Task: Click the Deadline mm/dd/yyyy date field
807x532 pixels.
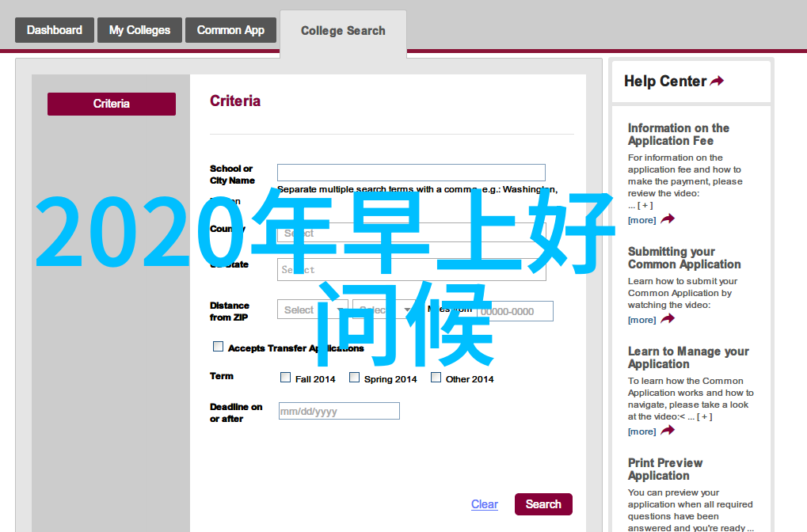Action: click(339, 411)
